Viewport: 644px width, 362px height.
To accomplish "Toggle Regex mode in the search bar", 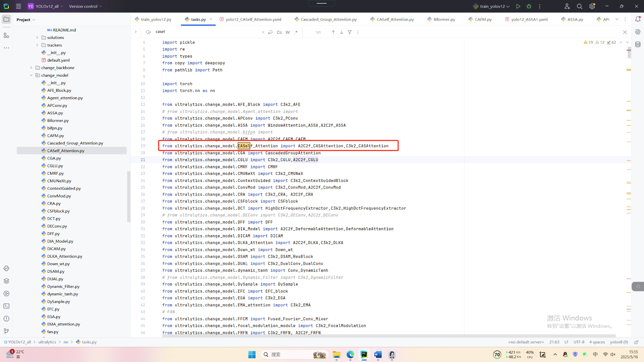I will (x=296, y=32).
